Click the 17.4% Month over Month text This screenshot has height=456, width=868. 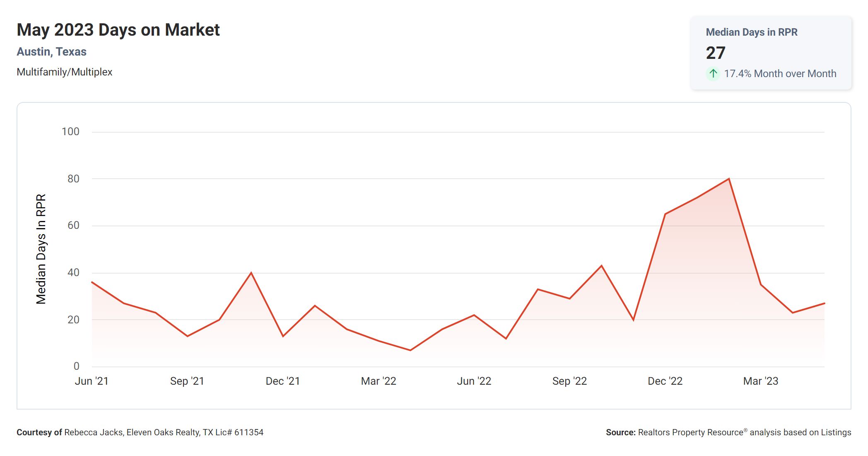click(x=780, y=74)
